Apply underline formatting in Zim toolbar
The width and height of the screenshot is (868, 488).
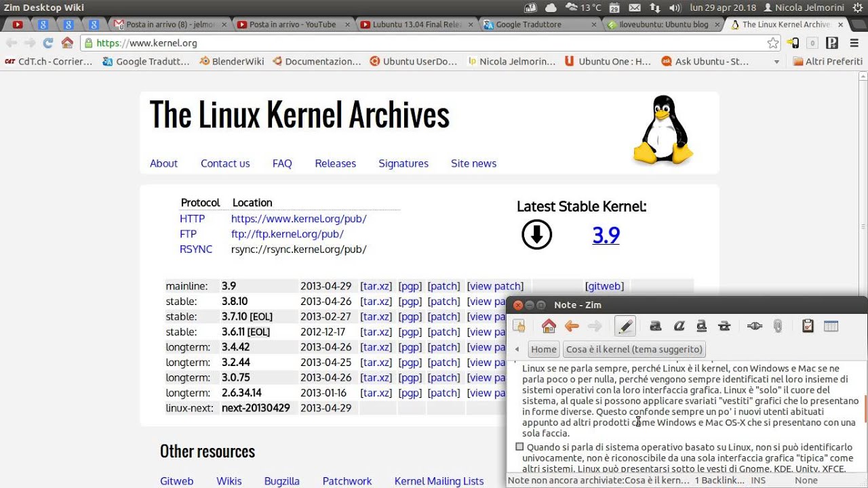(702, 326)
